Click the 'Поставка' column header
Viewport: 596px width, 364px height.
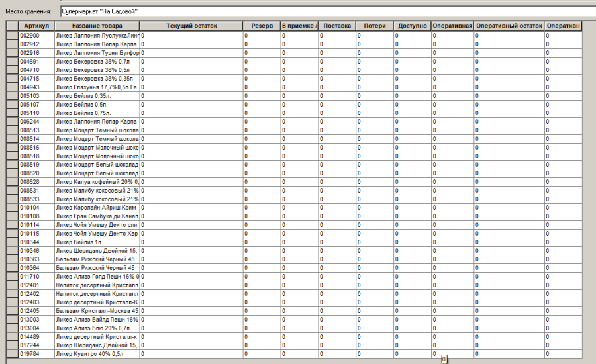coord(337,26)
